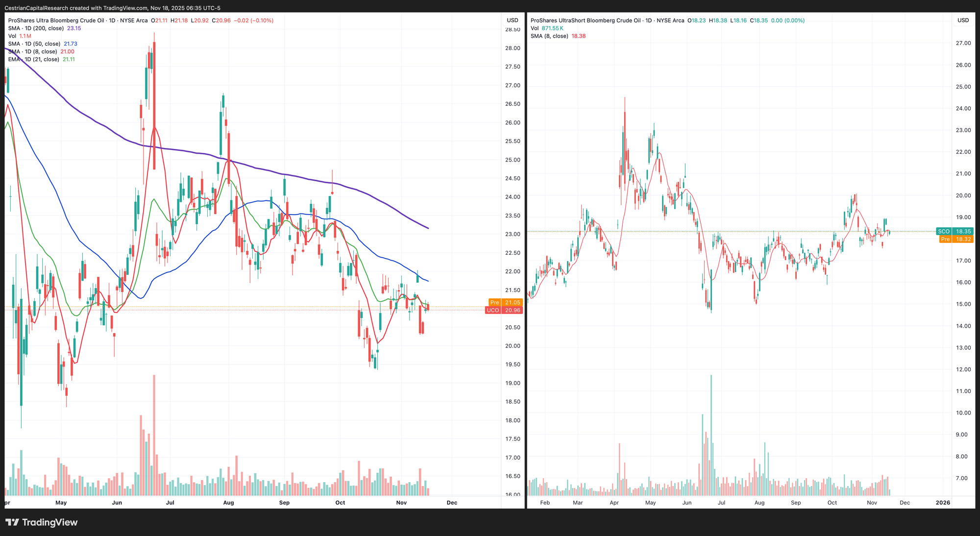Click the red UCO price tag
Screen dimensions: 980x536
[x=504, y=310]
